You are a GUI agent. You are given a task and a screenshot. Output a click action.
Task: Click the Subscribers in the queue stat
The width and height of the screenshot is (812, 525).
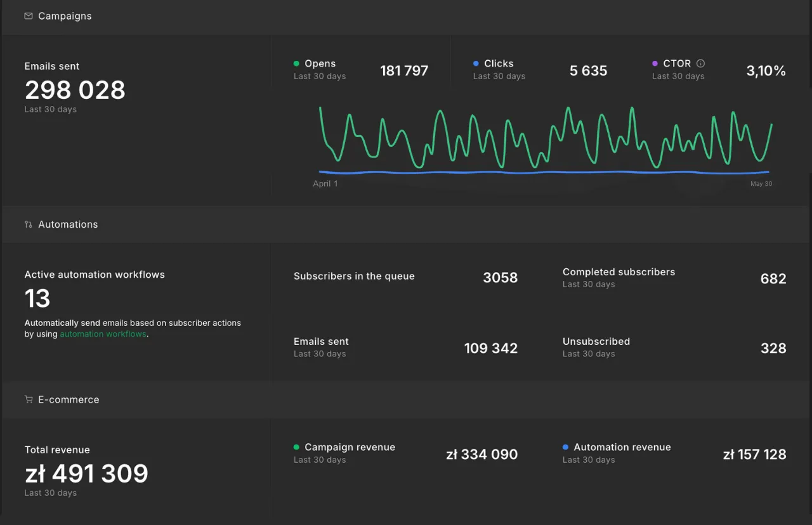click(x=405, y=277)
